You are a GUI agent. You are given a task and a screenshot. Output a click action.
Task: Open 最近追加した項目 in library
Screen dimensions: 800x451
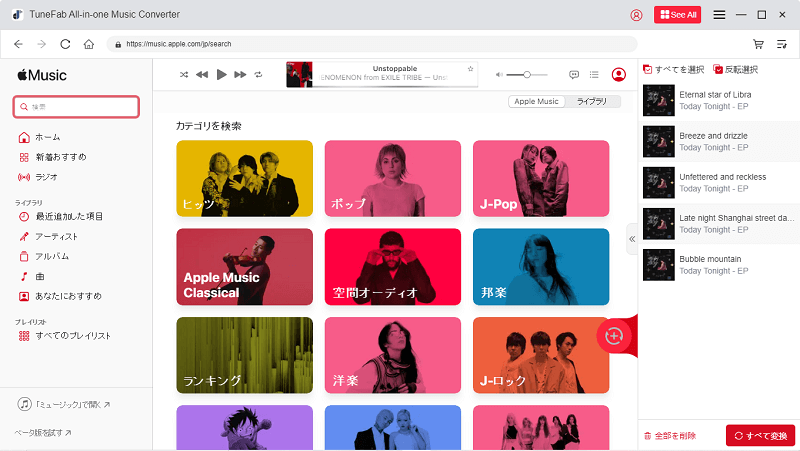tap(61, 217)
